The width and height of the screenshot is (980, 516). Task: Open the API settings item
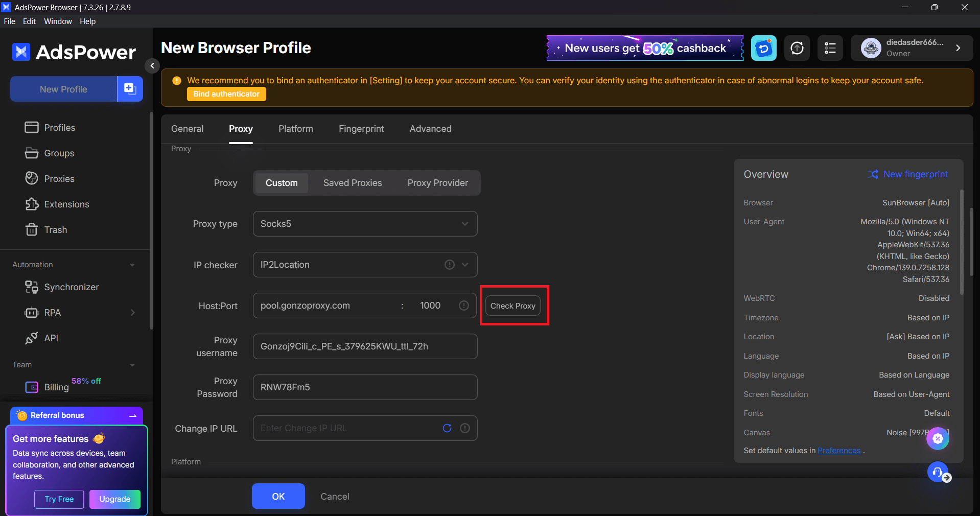click(42, 338)
